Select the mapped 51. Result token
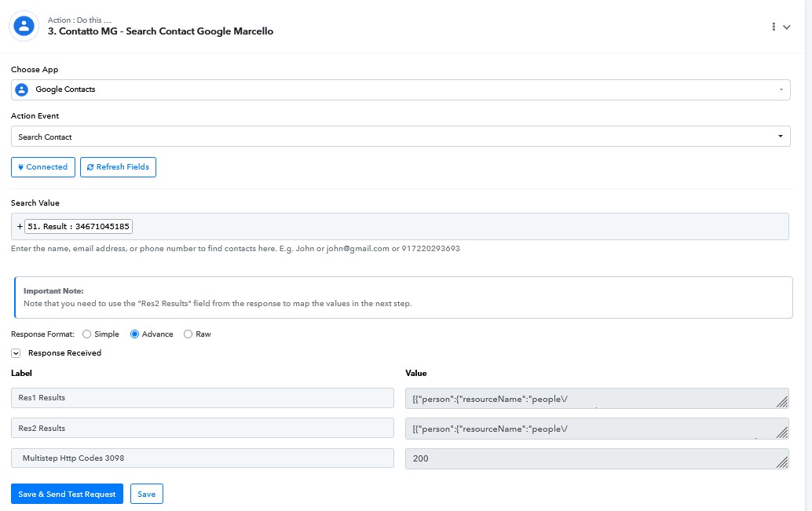This screenshot has width=812, height=511. 79,227
